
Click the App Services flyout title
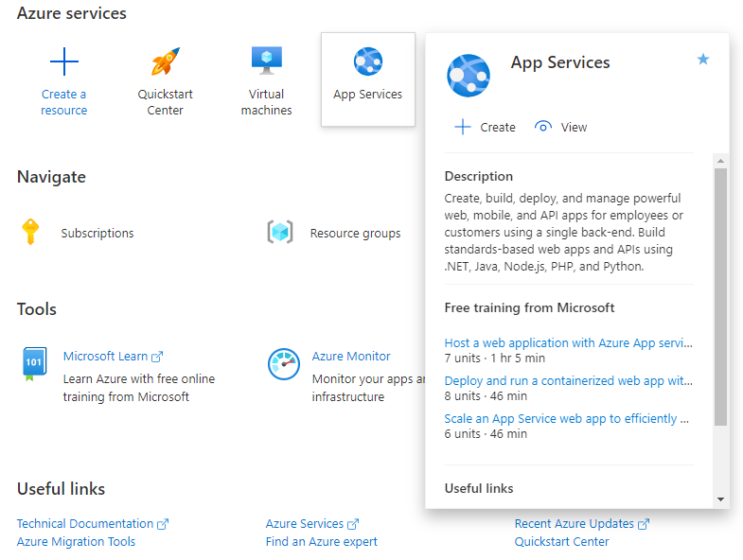coord(560,62)
